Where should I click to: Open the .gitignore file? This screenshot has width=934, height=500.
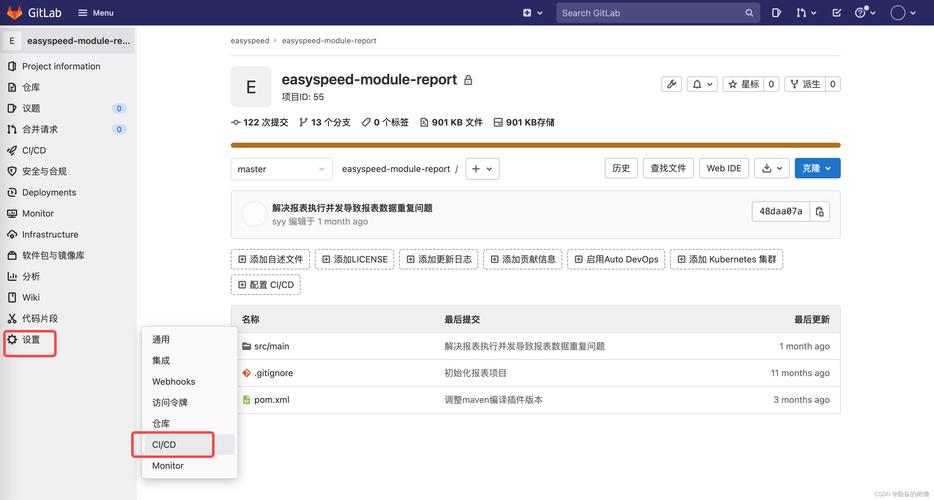[273, 373]
